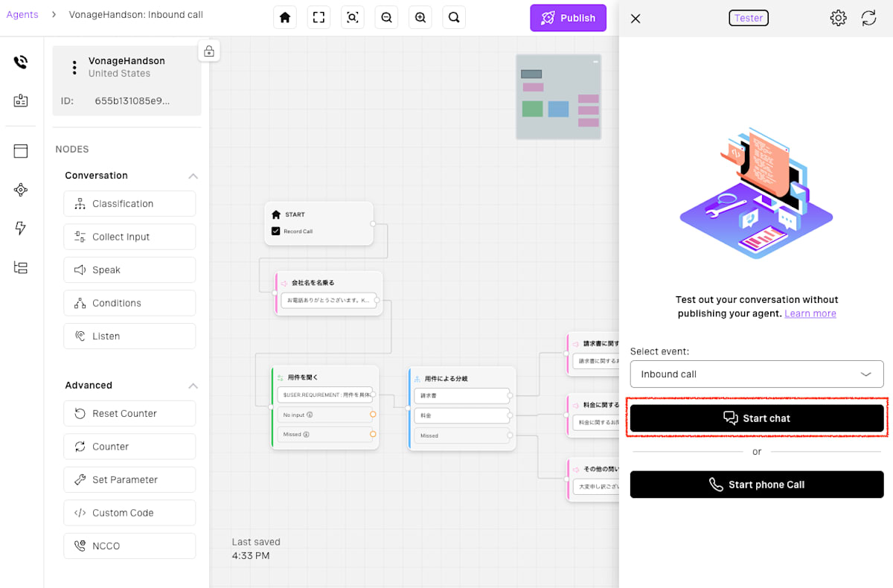
Task: Select the 用件を聞く node
Action: tap(325, 407)
